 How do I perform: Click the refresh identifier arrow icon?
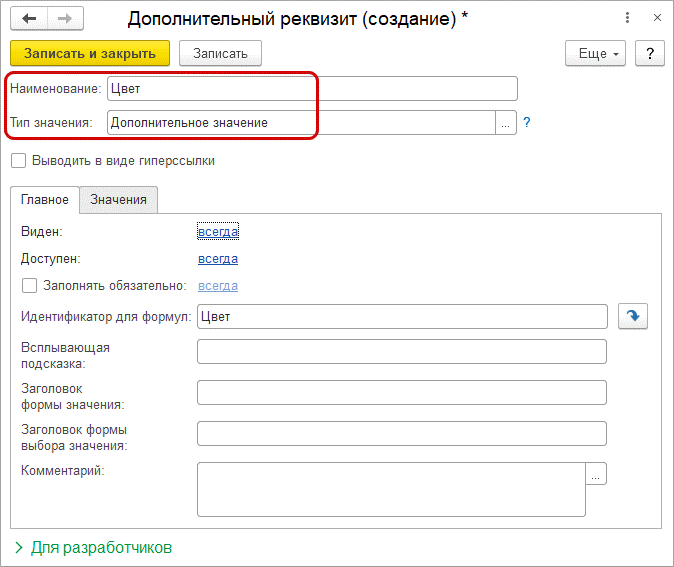pyautogui.click(x=632, y=317)
